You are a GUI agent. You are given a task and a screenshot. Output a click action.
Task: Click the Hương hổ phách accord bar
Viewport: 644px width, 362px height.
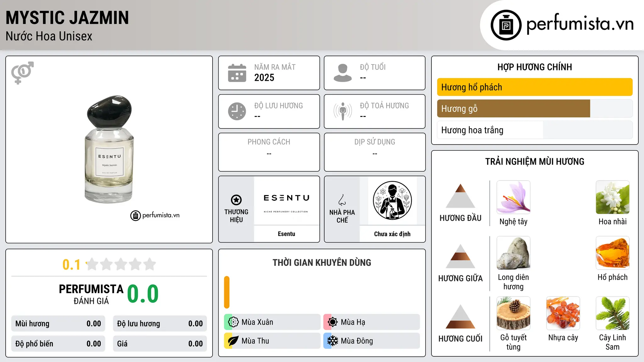535,87
